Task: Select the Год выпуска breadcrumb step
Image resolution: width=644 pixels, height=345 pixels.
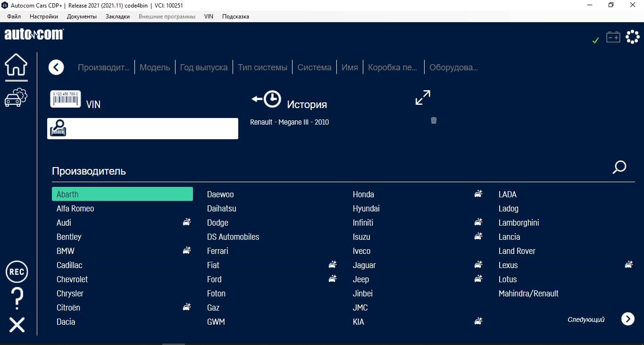Action: point(204,67)
